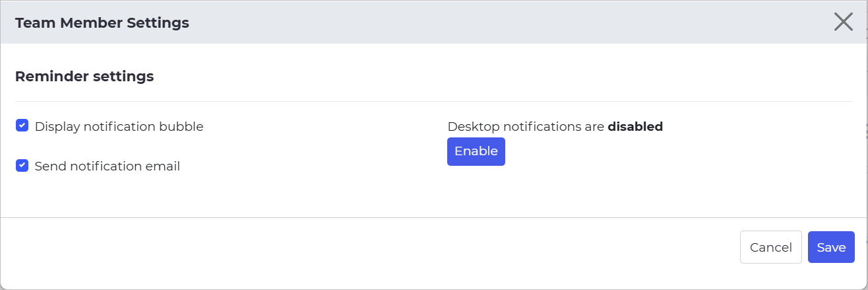This screenshot has height=290, width=868.
Task: Uncheck the Display notification bubble checkbox
Action: (22, 126)
